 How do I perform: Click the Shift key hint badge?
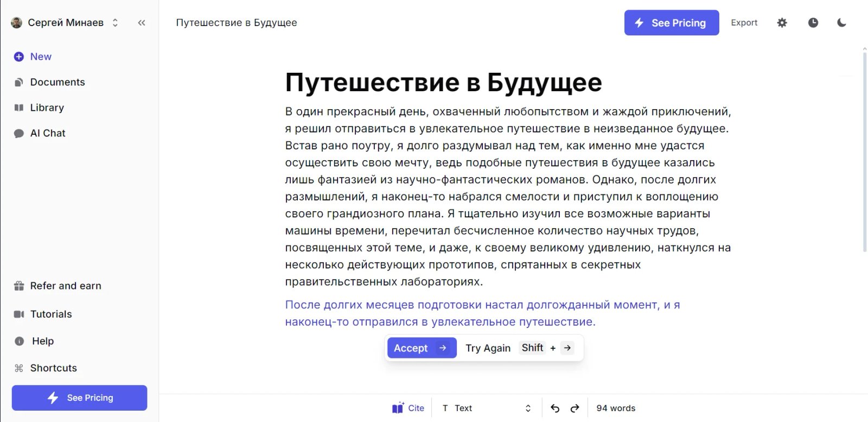coord(532,348)
